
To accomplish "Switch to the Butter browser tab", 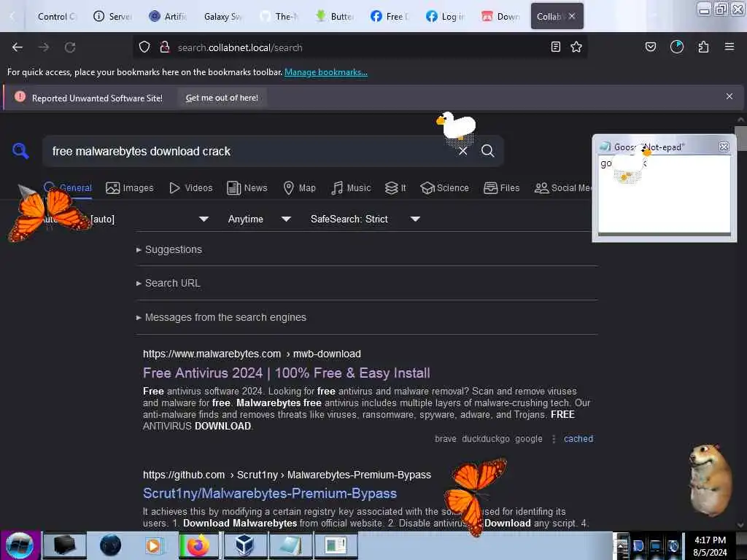I will tap(334, 16).
